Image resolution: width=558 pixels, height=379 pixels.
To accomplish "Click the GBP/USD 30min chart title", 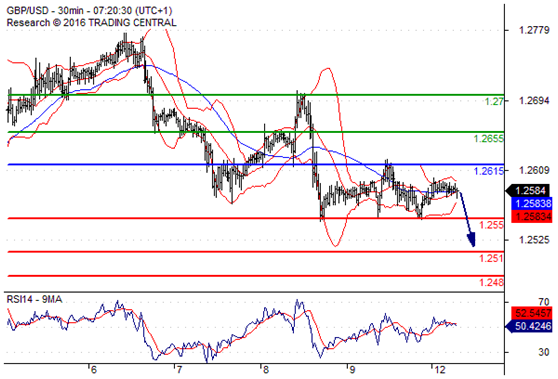I will click(89, 10).
